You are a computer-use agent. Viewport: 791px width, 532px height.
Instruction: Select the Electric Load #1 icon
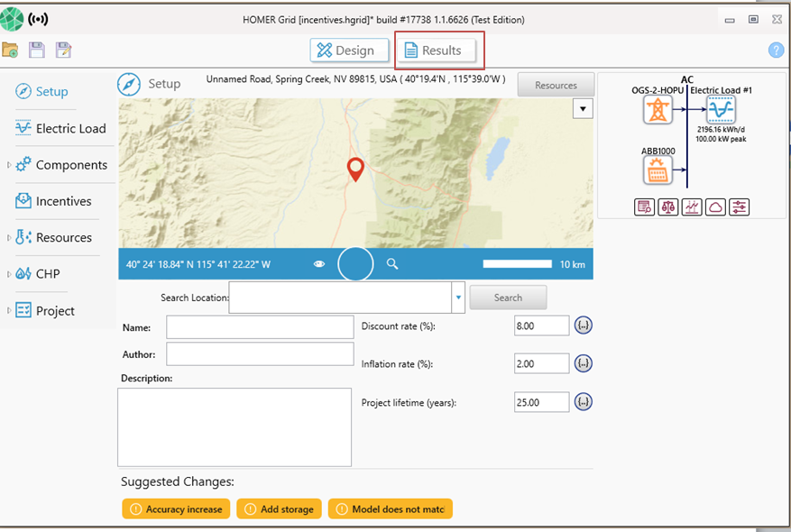click(720, 110)
